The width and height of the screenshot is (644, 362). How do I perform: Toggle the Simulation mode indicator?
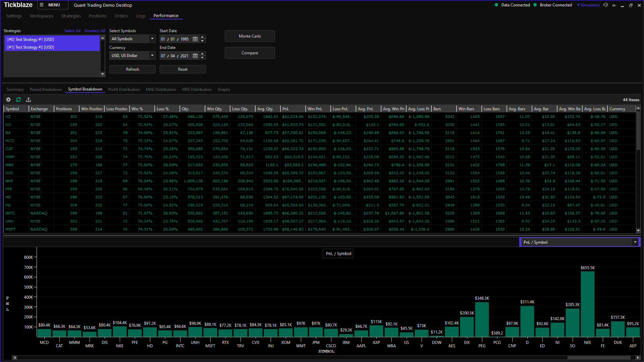[588, 5]
